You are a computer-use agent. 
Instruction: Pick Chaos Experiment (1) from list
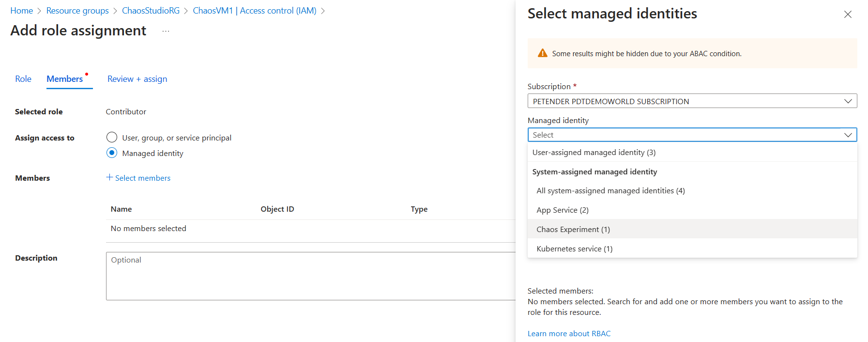[x=573, y=230]
